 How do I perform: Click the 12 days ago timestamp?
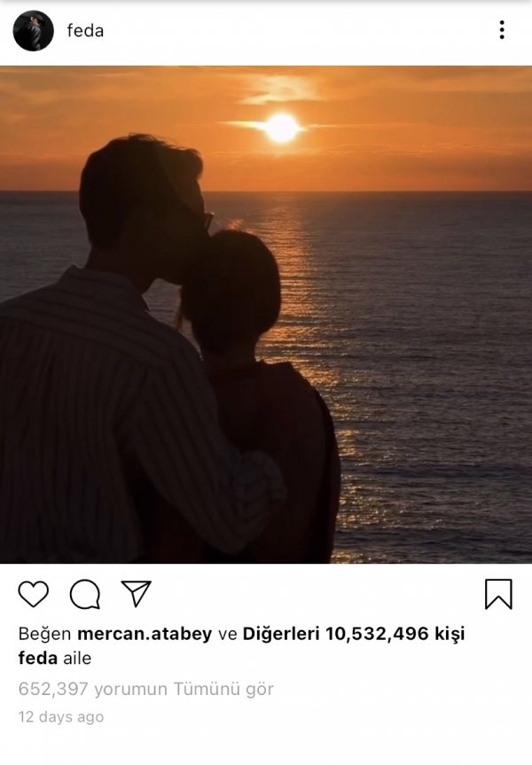pos(61,716)
